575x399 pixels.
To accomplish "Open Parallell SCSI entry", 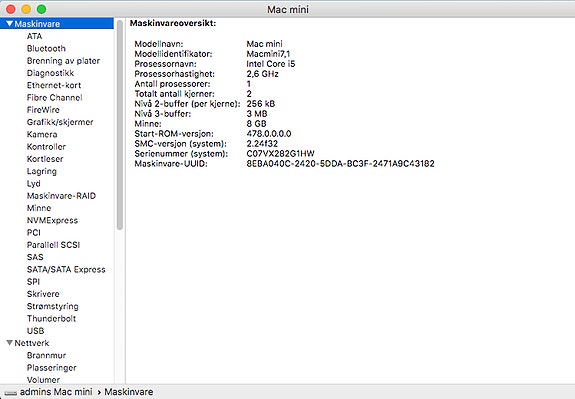I will point(53,245).
